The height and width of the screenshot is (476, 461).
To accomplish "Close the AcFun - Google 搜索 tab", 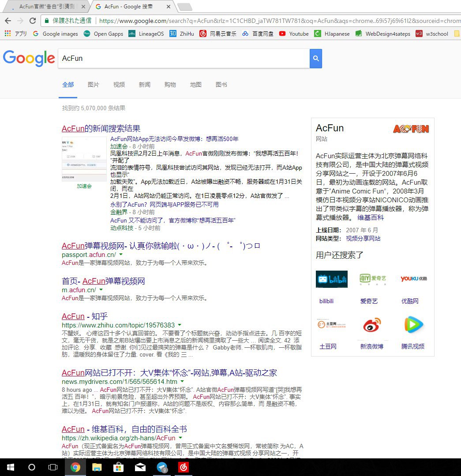I will click(x=169, y=7).
